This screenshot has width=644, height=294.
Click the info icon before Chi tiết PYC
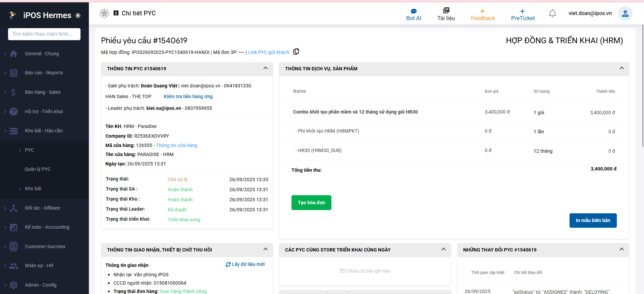click(116, 13)
